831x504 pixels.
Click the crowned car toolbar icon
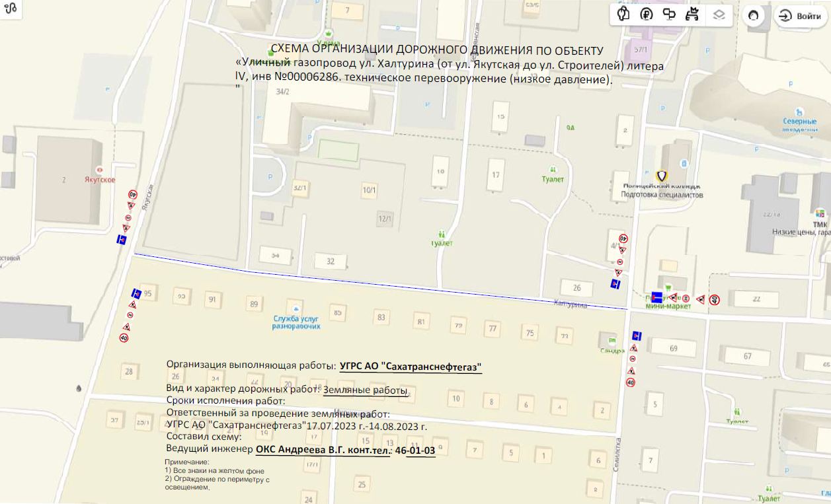point(692,15)
